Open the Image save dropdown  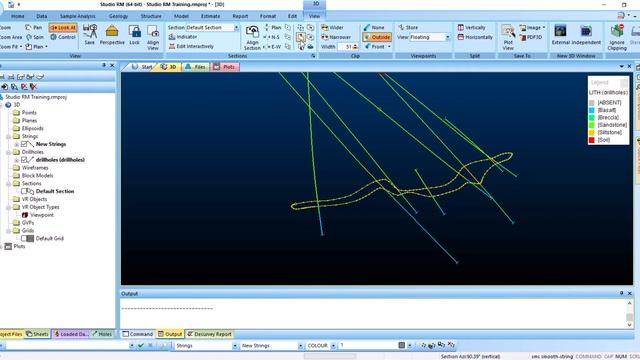point(544,27)
